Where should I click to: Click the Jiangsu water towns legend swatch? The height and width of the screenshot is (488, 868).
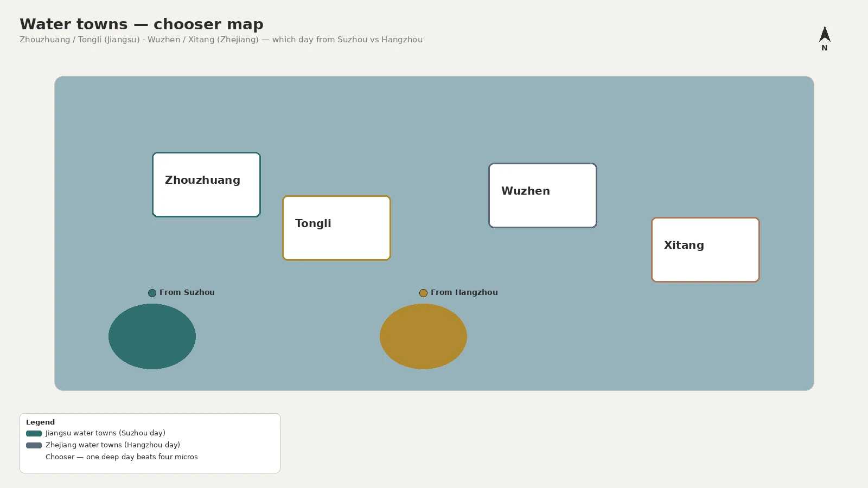(x=34, y=433)
